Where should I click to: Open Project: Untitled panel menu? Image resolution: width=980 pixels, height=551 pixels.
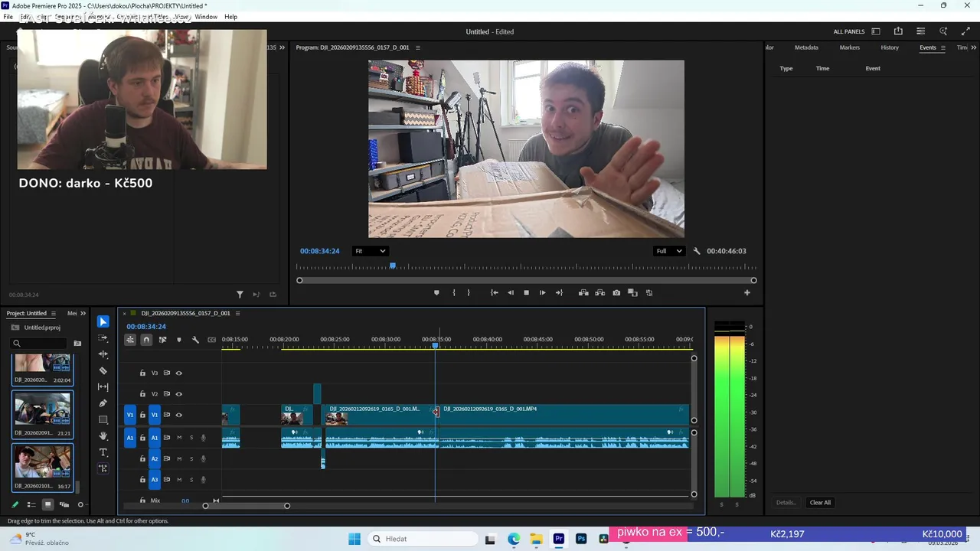pos(53,313)
